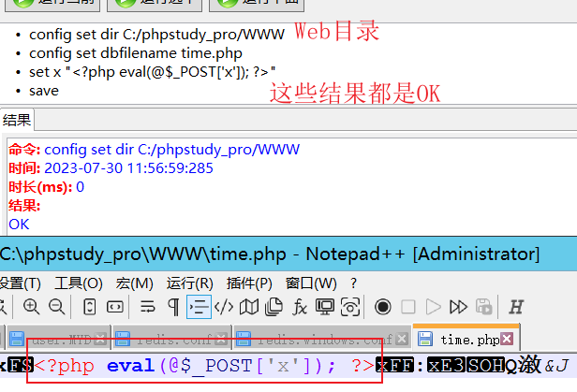Screen dimensions: 577x392
Task: Open the Function List fx icon
Action: (x=300, y=307)
